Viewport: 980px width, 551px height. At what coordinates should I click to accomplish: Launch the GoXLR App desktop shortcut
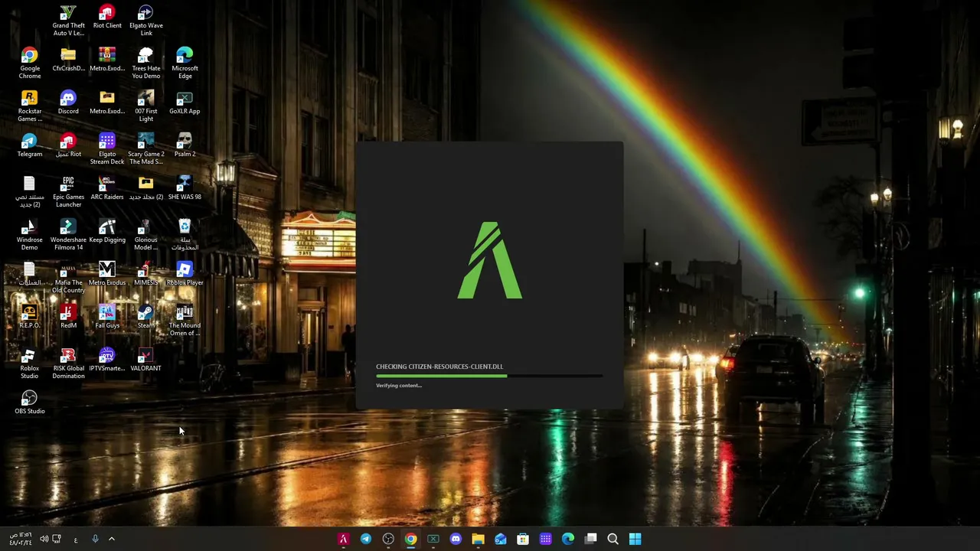click(185, 103)
